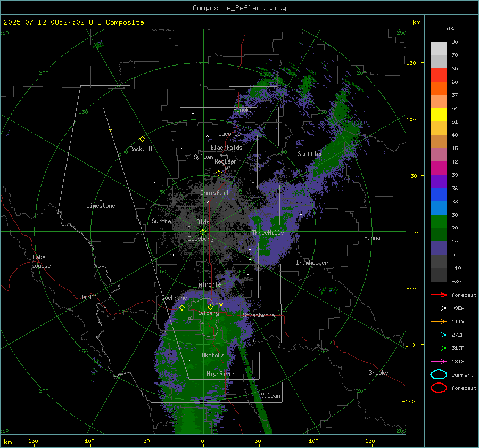Click the Lake Louise label
The image size is (479, 448).
tap(41, 262)
